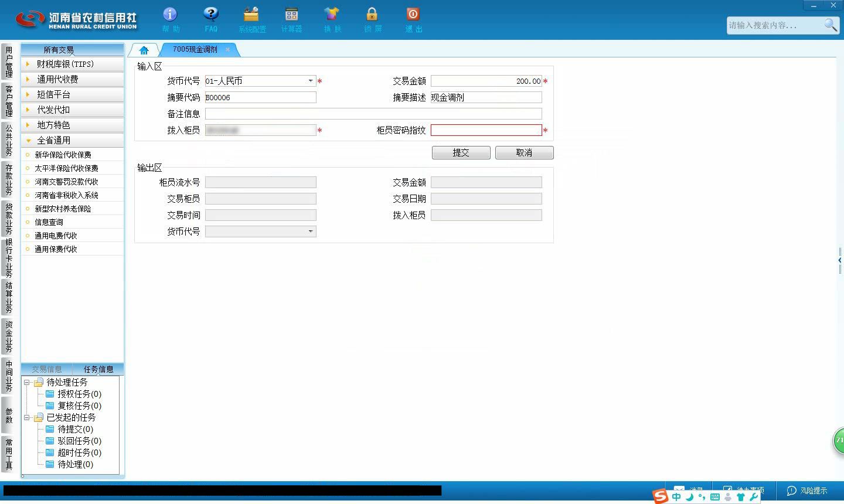Open 河南交警罚没款代收 transaction
This screenshot has height=504, width=844.
coord(72,182)
